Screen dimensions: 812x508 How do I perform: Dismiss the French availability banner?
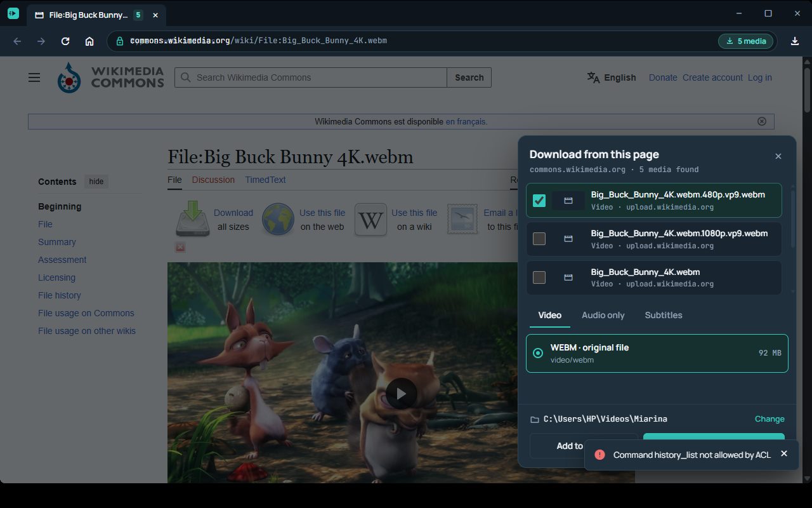pos(762,121)
